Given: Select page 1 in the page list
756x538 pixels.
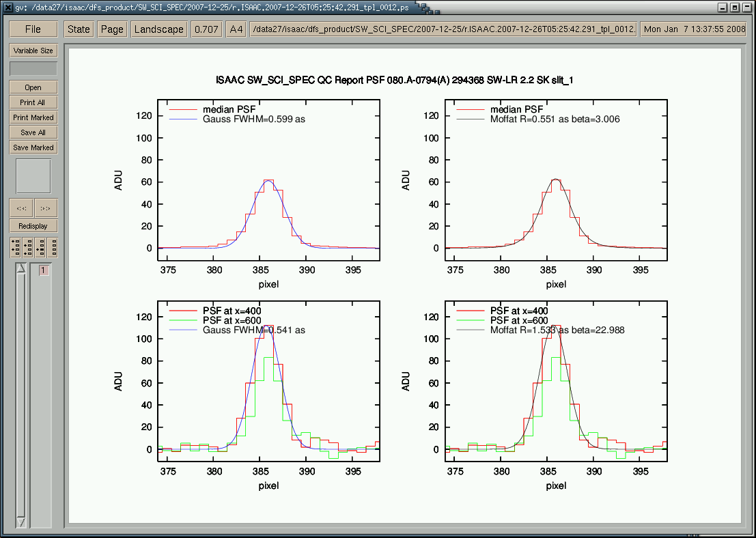Looking at the screenshot, I should pos(43,270).
